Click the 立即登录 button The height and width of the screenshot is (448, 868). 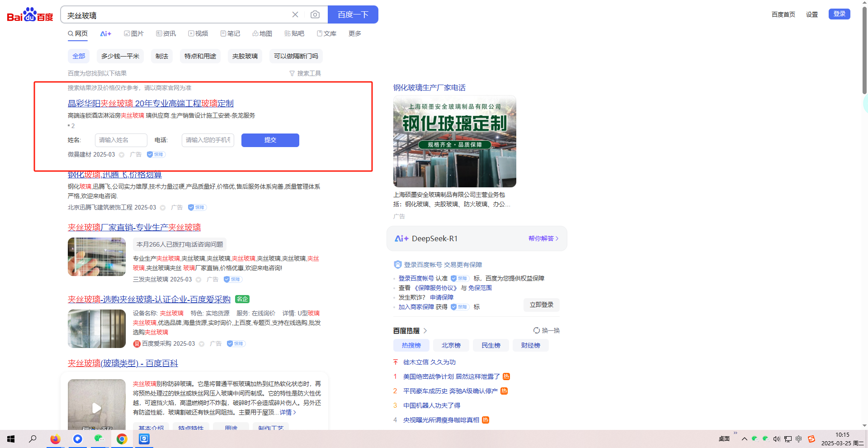tap(542, 305)
